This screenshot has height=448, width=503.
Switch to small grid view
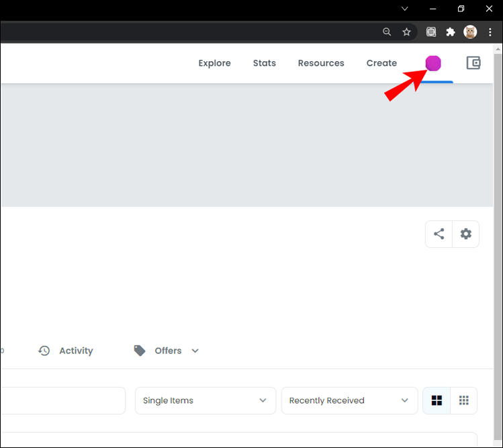(464, 400)
